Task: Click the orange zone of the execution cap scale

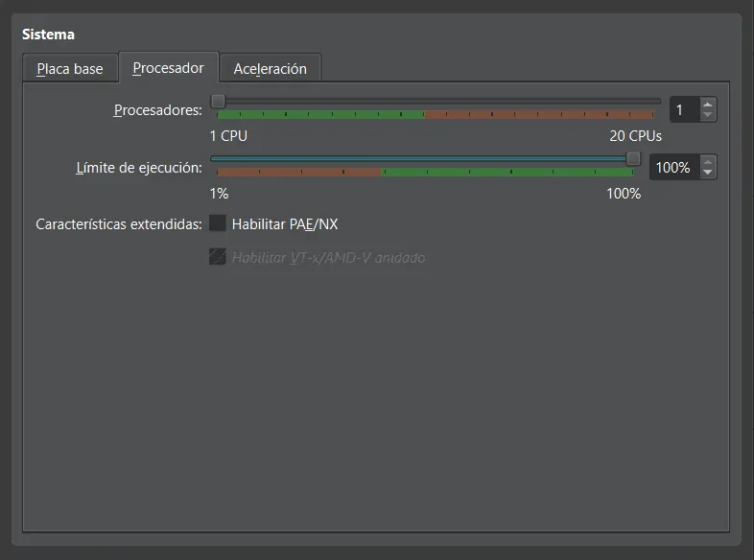Action: click(297, 173)
